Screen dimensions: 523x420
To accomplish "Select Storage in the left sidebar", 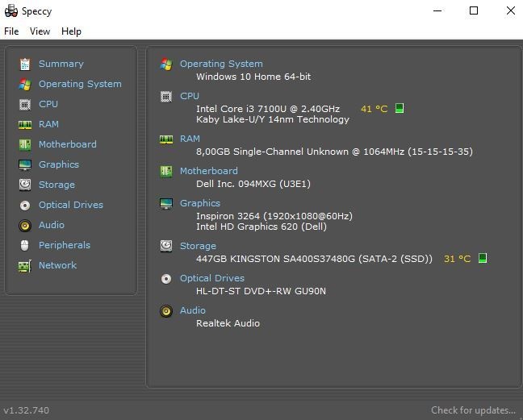I will (x=56, y=185).
